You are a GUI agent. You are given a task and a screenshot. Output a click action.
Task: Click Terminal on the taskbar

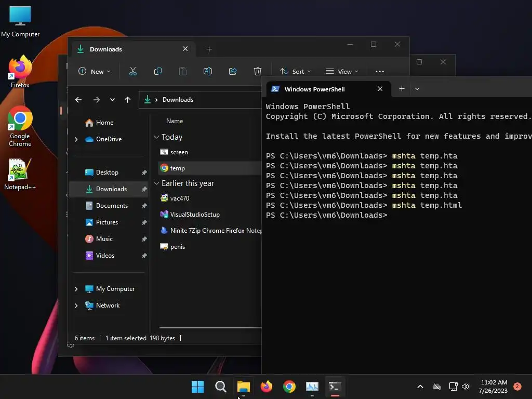click(335, 387)
